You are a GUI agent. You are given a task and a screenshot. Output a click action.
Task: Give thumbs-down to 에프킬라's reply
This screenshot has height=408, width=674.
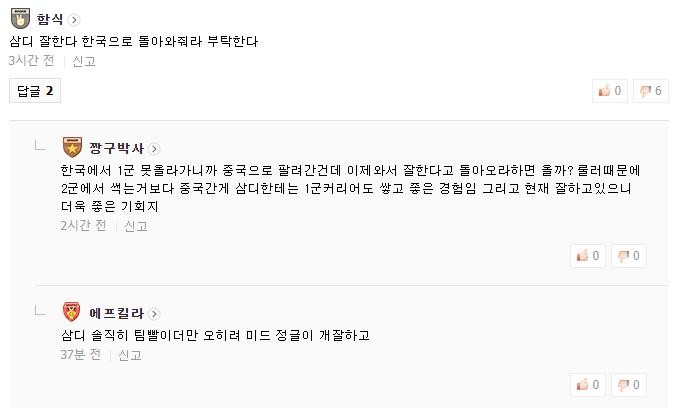pyautogui.click(x=628, y=384)
